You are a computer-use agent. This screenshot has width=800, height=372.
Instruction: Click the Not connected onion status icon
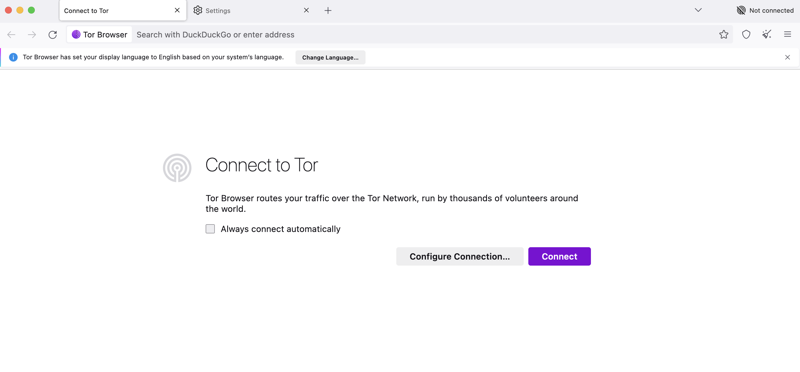pyautogui.click(x=741, y=10)
